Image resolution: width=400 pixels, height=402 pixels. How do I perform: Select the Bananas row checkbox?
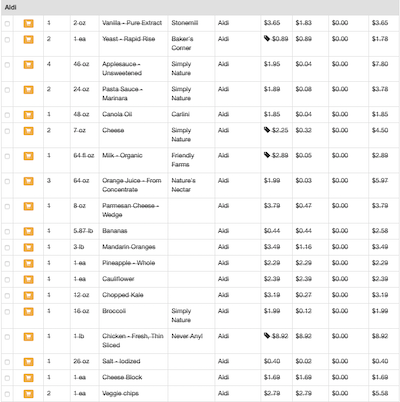[7, 231]
